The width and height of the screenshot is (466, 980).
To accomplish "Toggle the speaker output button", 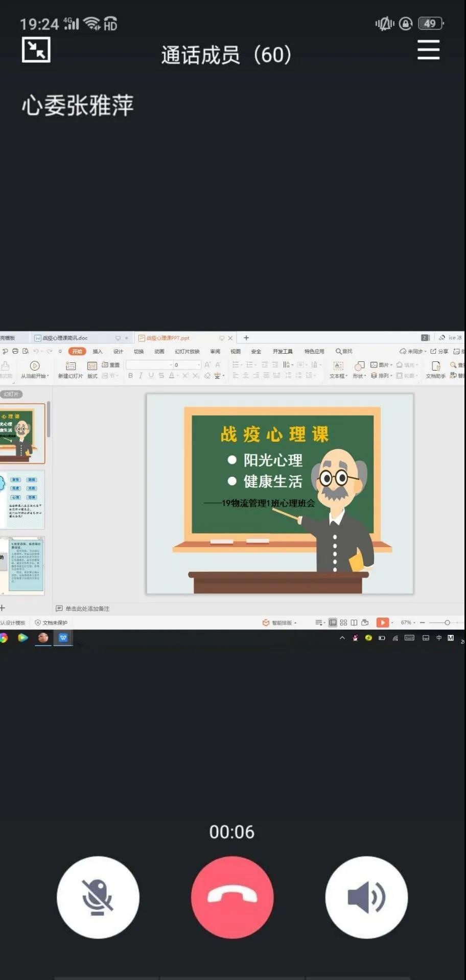I will (366, 897).
